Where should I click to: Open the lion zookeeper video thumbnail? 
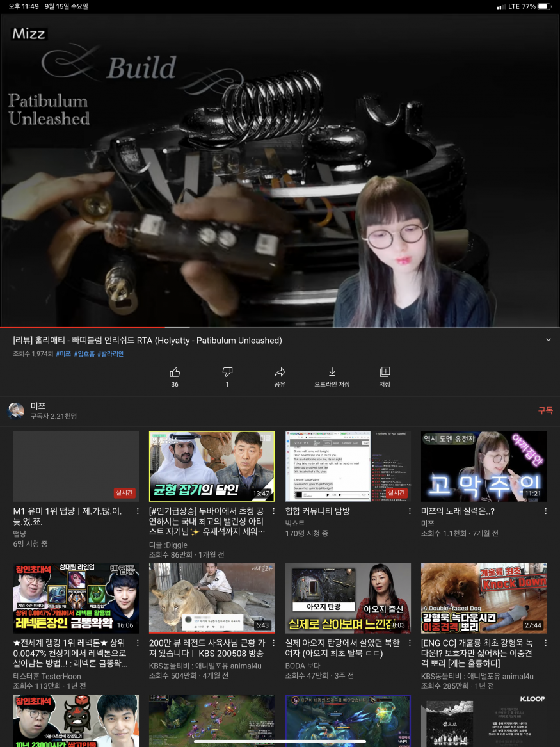coord(212,598)
